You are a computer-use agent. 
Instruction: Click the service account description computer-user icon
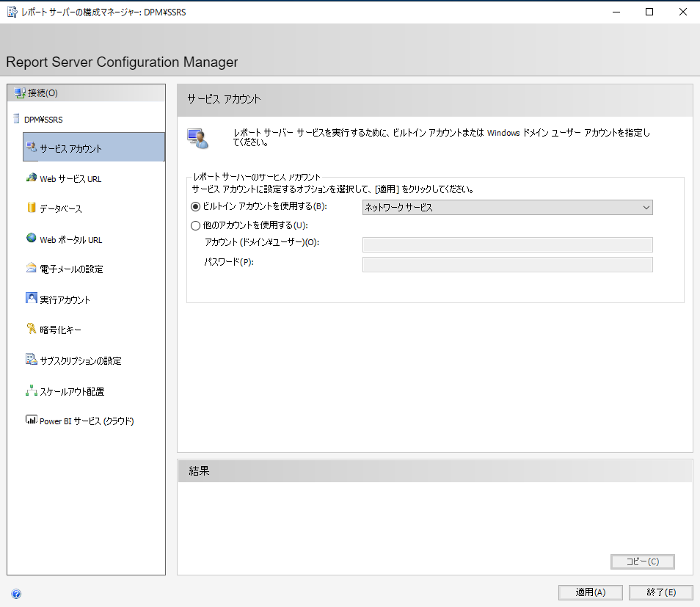[x=198, y=139]
